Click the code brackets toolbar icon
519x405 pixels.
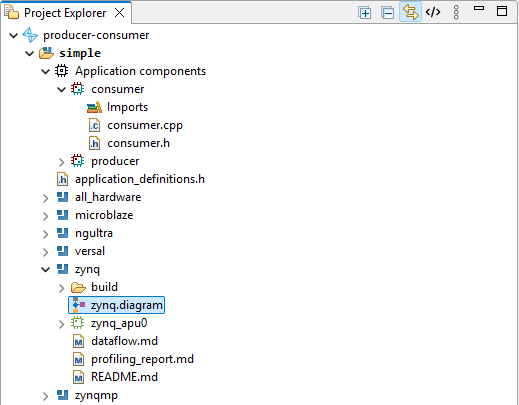[433, 12]
